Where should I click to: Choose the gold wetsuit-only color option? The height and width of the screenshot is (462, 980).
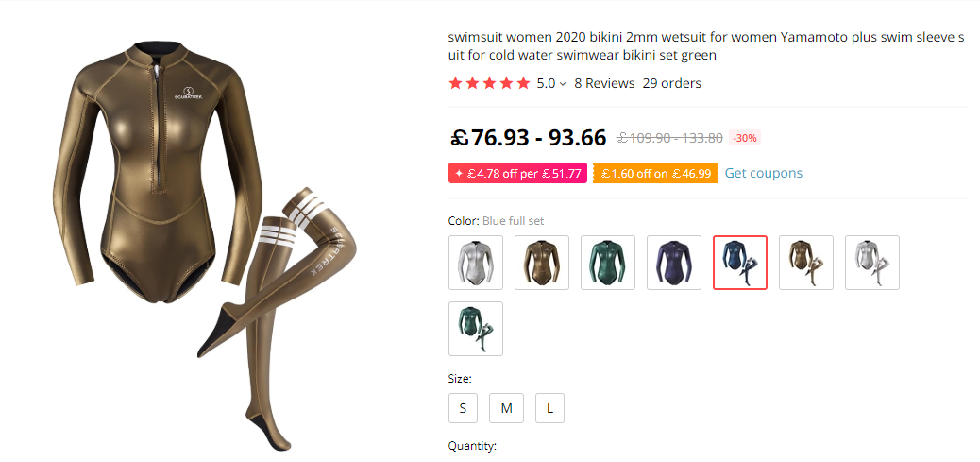pyautogui.click(x=542, y=263)
